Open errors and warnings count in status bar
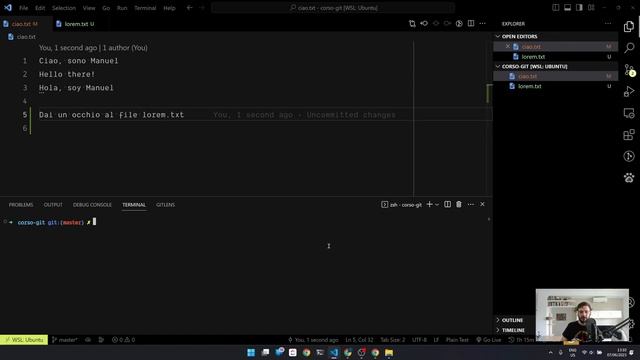The height and width of the screenshot is (360, 640). tap(124, 340)
